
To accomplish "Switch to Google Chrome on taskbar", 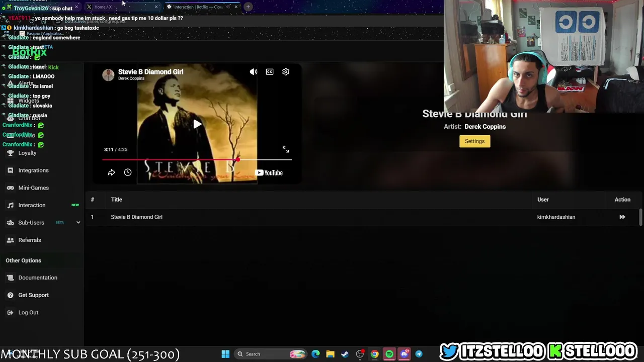I will click(x=374, y=354).
